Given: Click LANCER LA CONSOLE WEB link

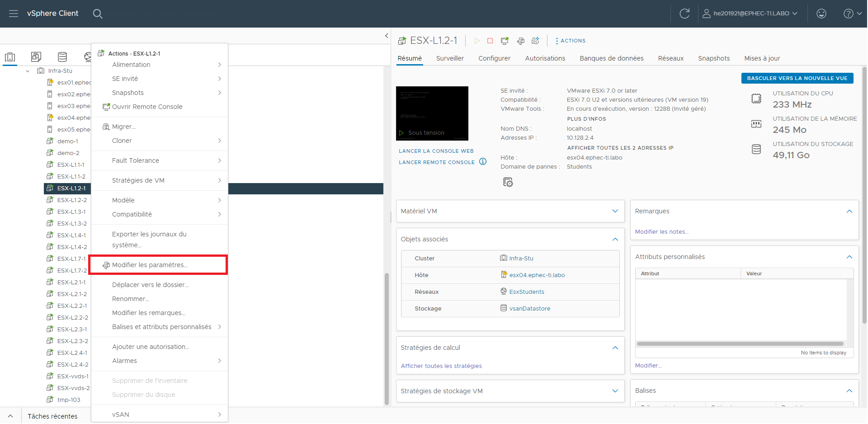Looking at the screenshot, I should point(436,151).
